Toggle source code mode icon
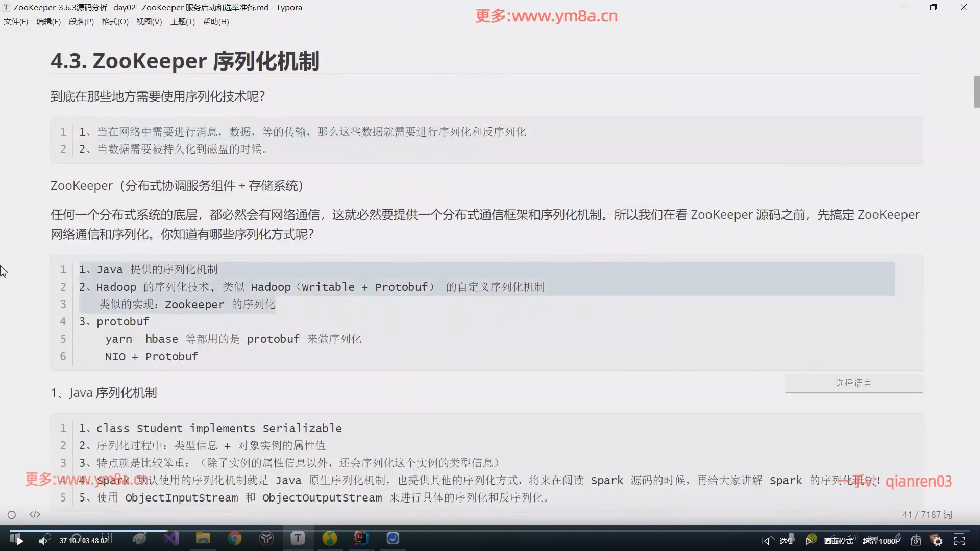The image size is (980, 551). point(35,515)
